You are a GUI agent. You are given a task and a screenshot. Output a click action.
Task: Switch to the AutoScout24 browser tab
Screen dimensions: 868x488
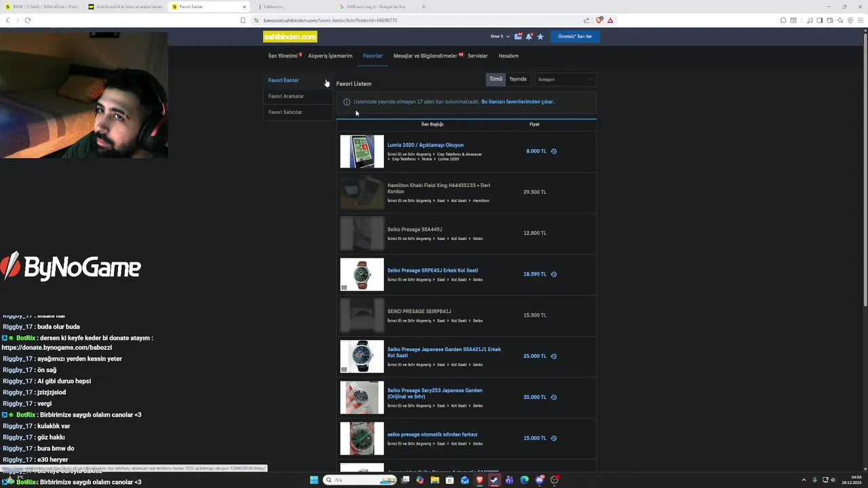[125, 7]
